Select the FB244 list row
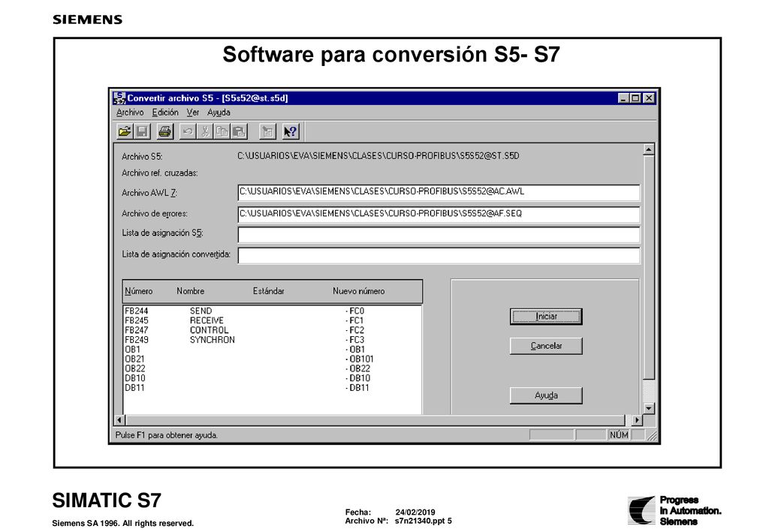This screenshot has height=532, width=769. coord(272,311)
